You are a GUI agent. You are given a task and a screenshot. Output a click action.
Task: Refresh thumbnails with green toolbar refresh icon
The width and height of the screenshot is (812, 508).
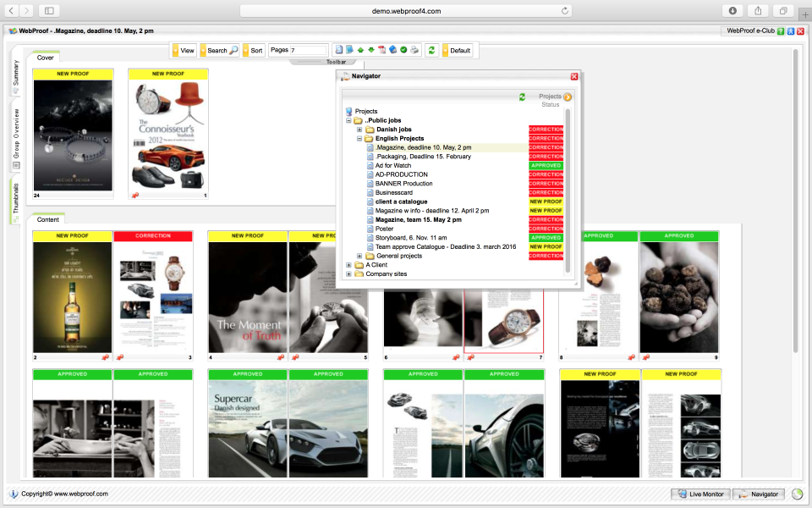point(431,50)
